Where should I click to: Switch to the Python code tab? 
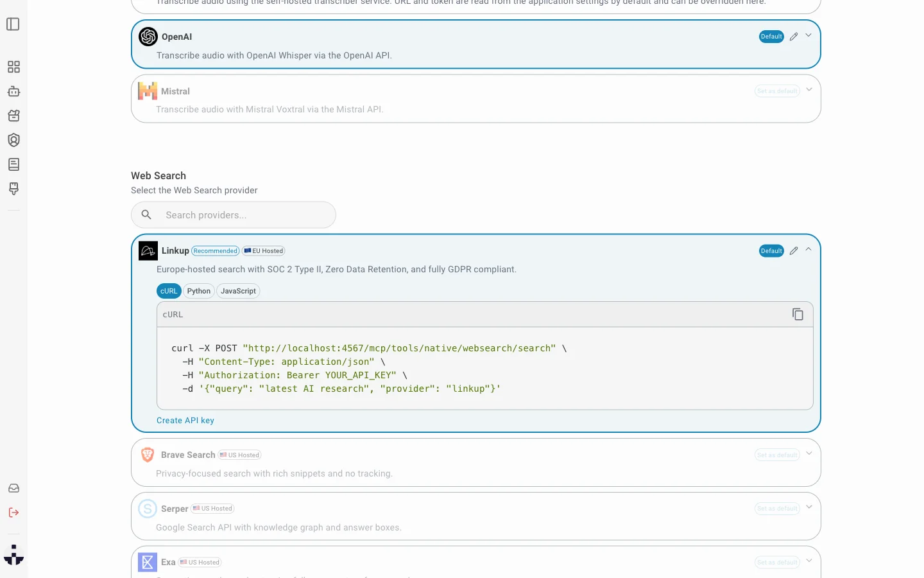tap(199, 291)
